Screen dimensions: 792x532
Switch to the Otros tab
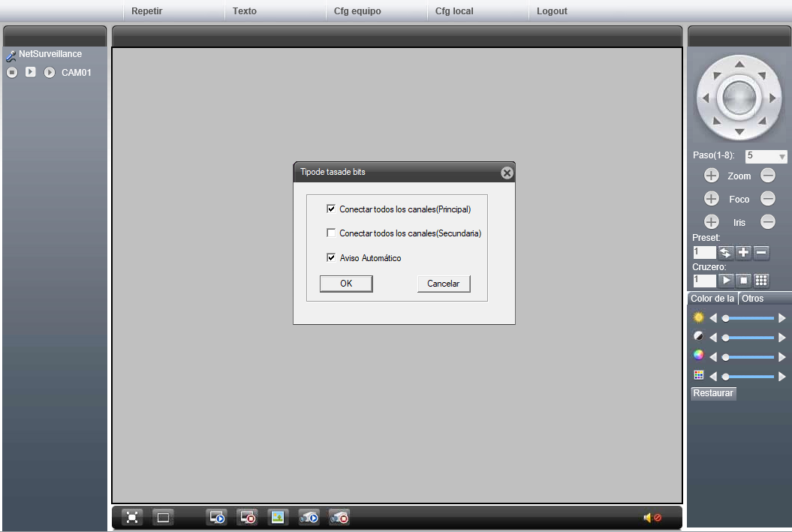click(752, 299)
